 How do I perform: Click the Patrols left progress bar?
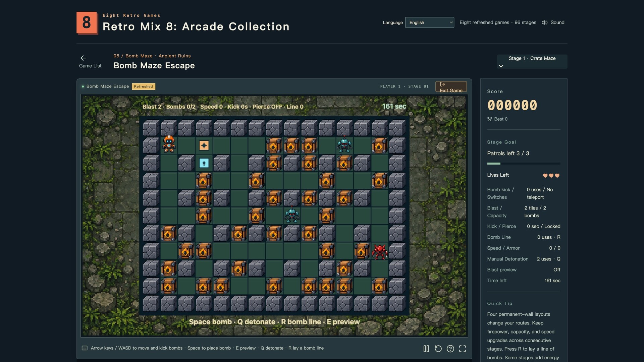click(x=524, y=164)
